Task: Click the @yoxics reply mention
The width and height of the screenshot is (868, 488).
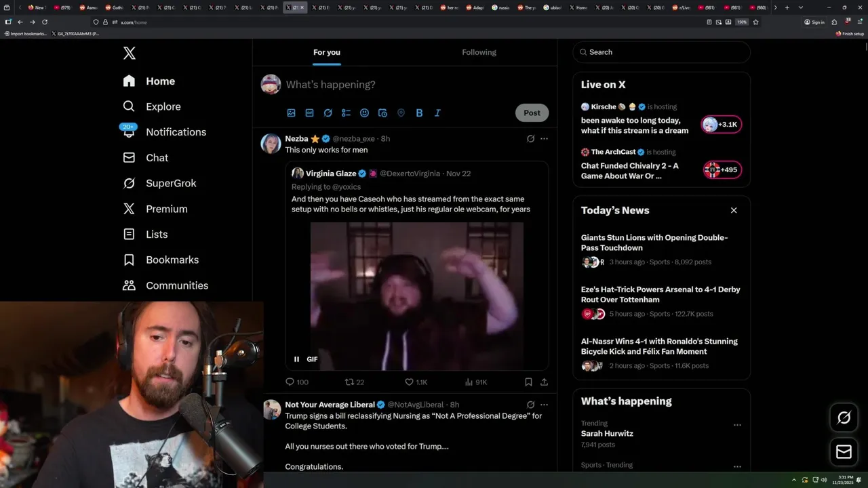Action: pyautogui.click(x=345, y=187)
